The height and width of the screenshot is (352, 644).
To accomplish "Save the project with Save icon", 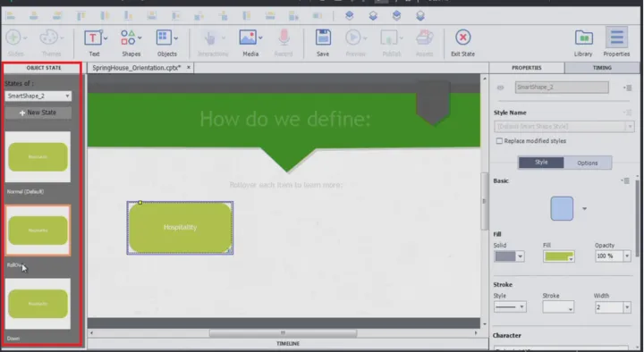I will pos(323,38).
